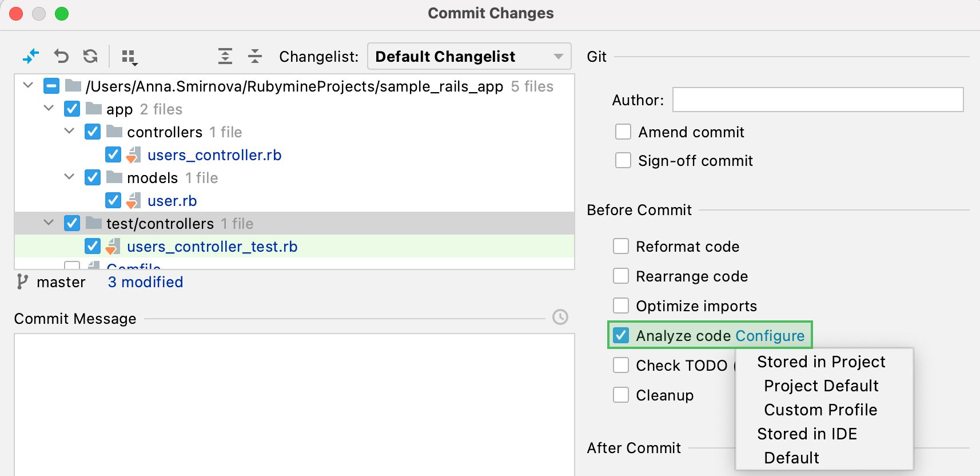This screenshot has height=476, width=980.
Task: Open the commit message history clock icon
Action: click(x=560, y=317)
